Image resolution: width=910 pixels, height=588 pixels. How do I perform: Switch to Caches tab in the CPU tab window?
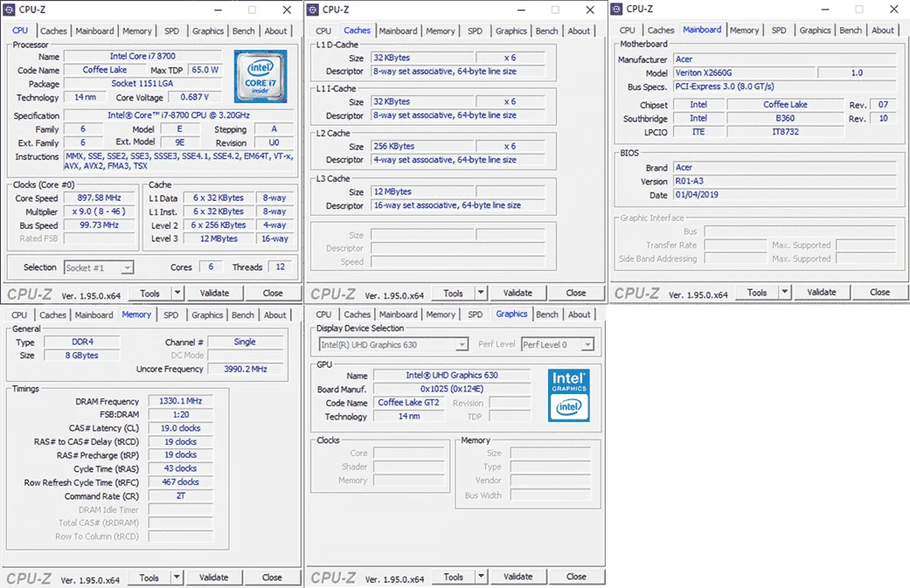coord(53,31)
